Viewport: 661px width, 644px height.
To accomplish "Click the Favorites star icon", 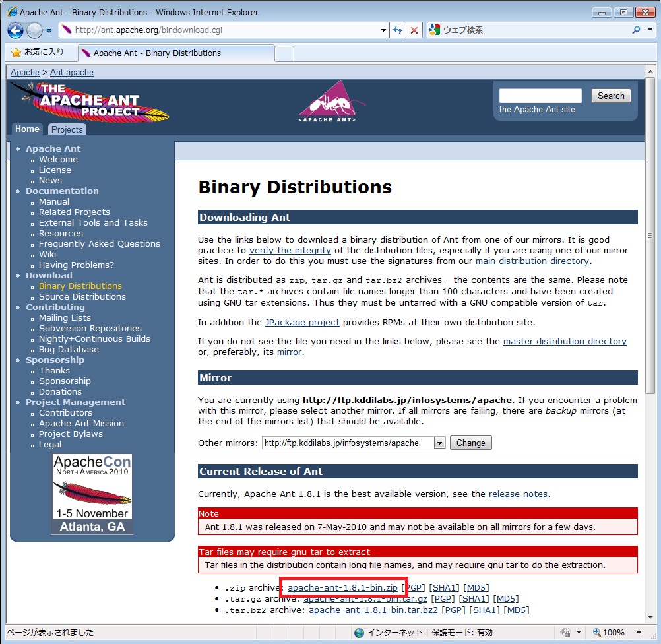I will [16, 53].
